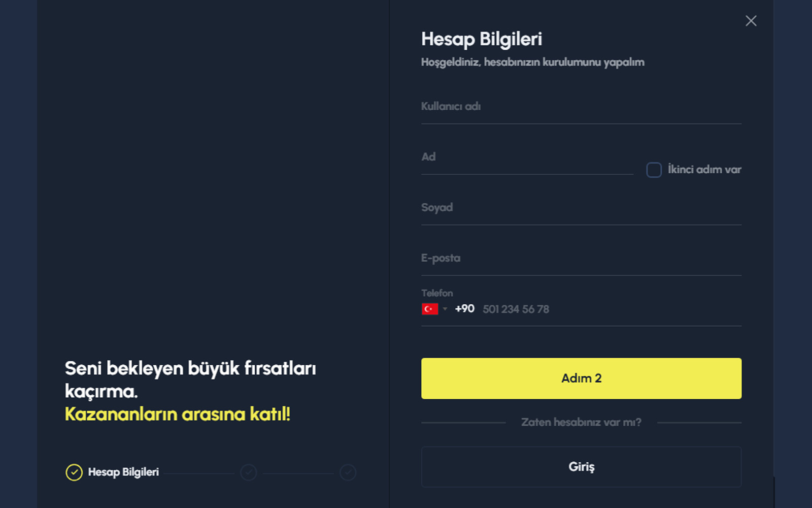This screenshot has width=812, height=508.
Task: Click the Turkish flag country icon
Action: point(430,308)
